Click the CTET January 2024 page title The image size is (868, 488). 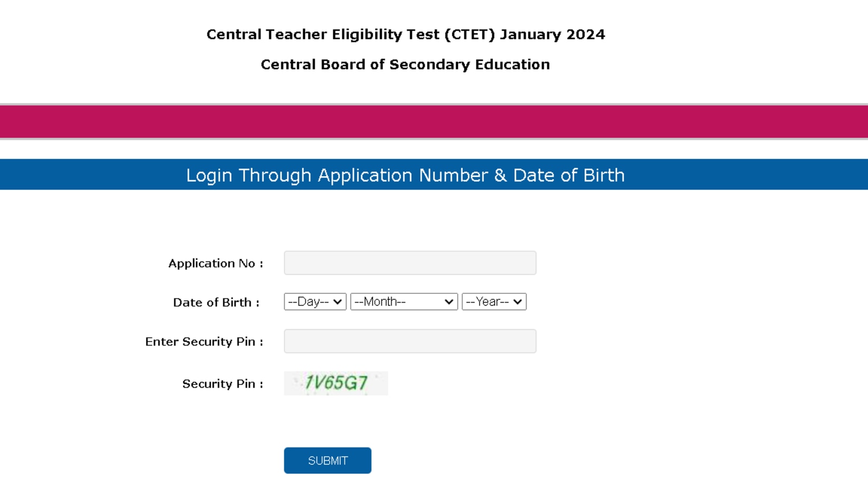405,34
